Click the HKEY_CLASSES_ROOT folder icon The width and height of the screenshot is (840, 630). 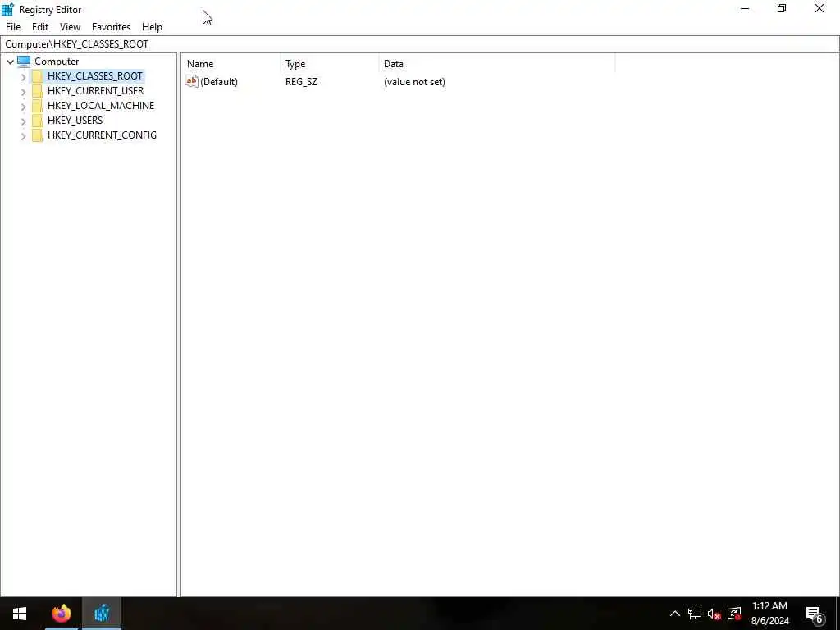[37, 76]
